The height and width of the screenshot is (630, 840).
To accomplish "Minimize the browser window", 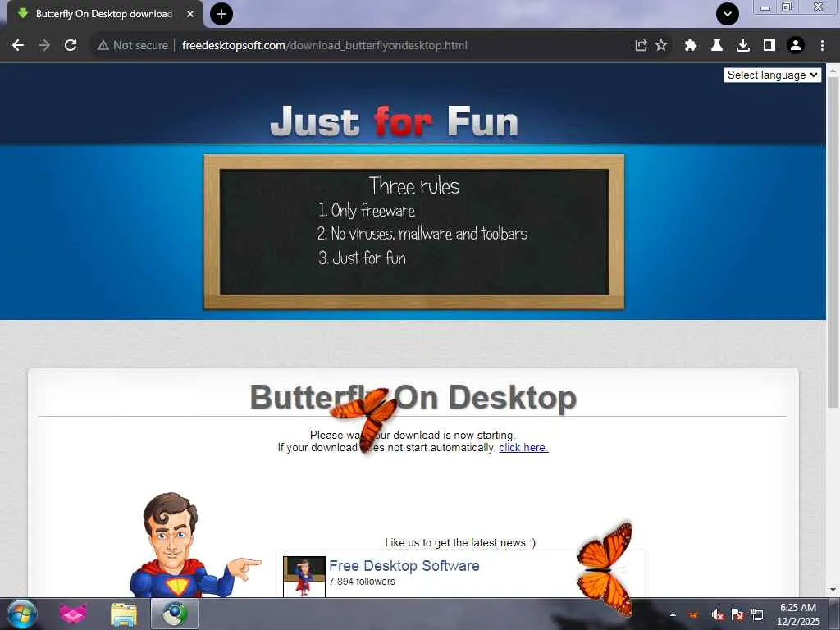I will click(765, 7).
